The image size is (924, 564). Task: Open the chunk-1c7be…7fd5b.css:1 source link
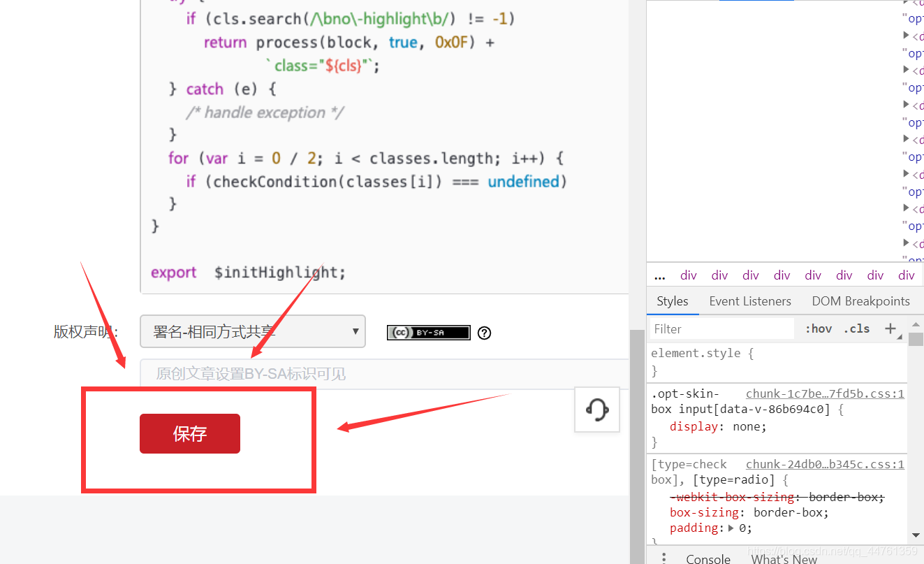click(825, 393)
